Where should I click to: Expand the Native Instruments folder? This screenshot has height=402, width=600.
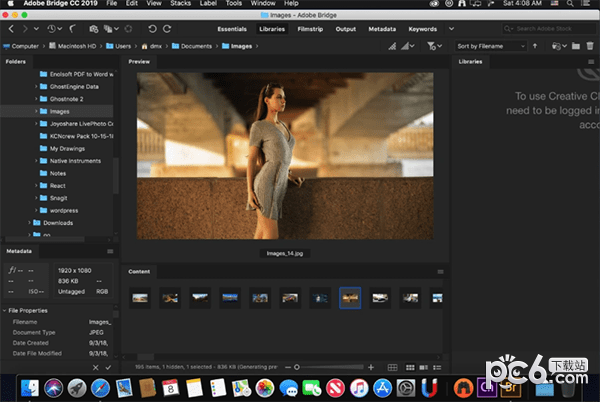click(x=36, y=161)
